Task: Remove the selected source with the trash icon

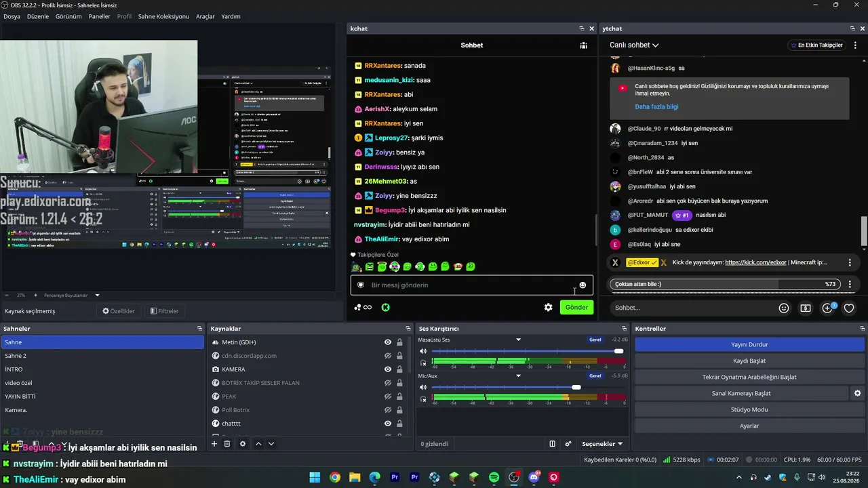Action: tap(227, 444)
